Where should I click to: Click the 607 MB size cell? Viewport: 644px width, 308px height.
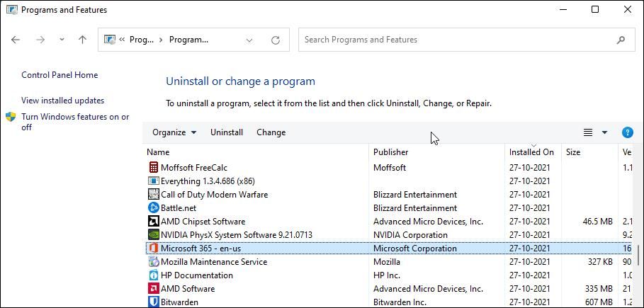(x=599, y=302)
